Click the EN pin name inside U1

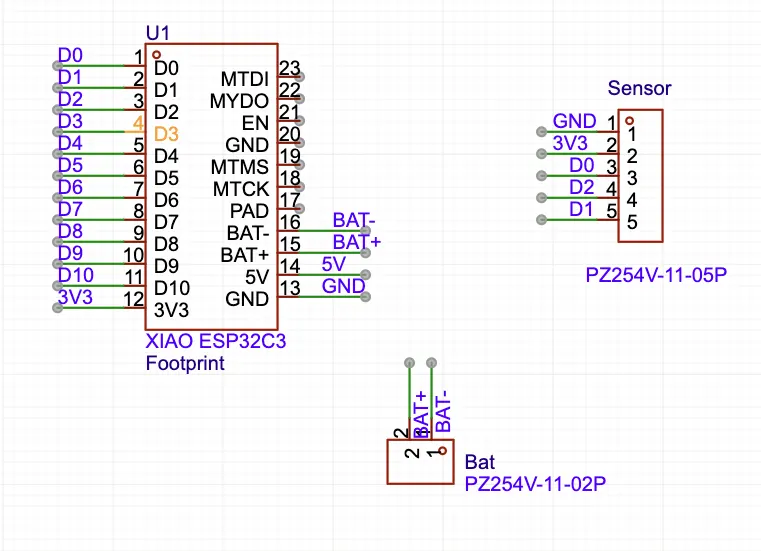pos(255,123)
